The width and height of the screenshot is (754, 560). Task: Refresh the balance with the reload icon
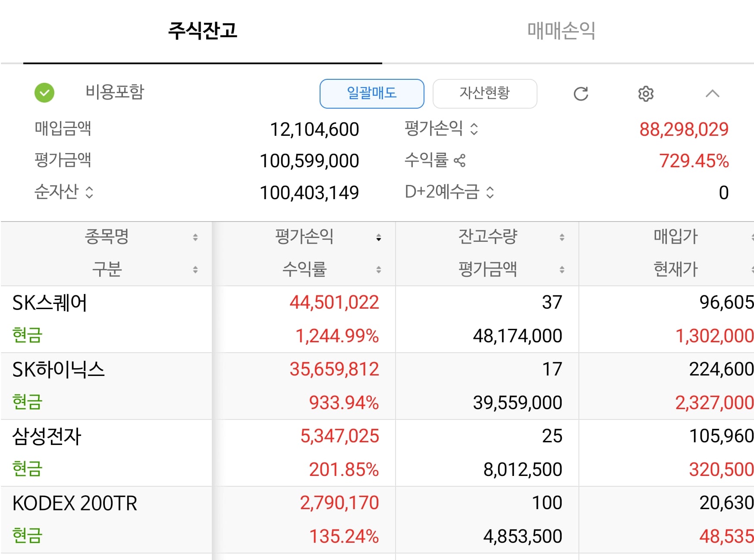tap(581, 94)
